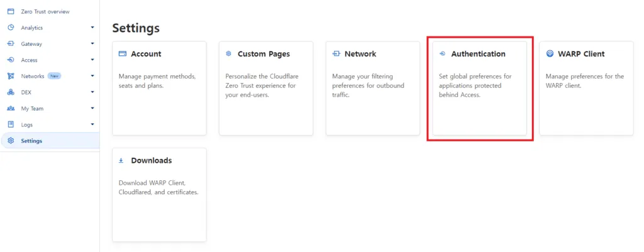644x252 pixels.
Task: Open Zero Trust overview in sidebar
Action: click(45, 11)
